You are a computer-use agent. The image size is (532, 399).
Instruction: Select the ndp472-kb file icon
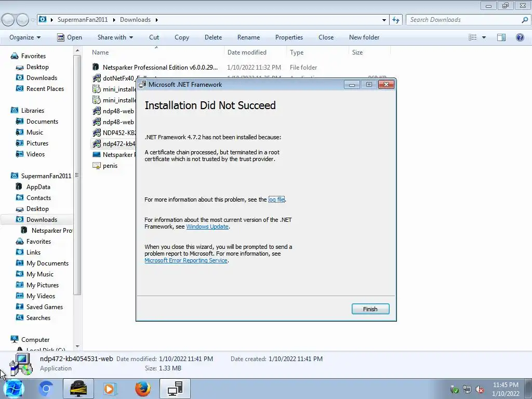[x=96, y=143]
